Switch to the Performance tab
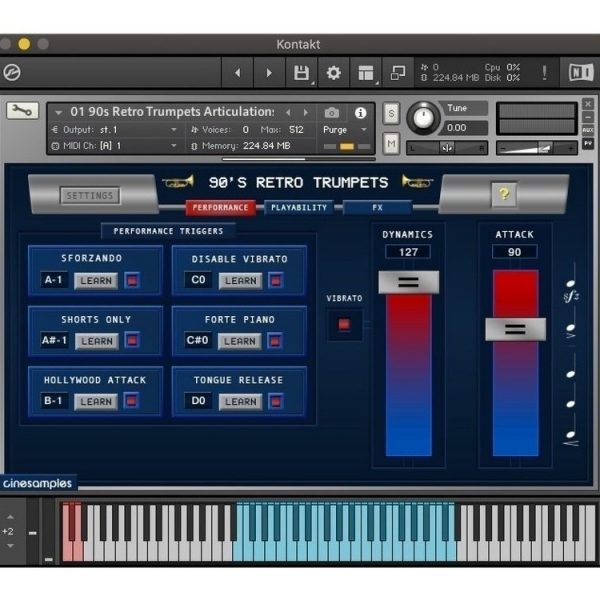600x600 pixels. click(x=220, y=208)
